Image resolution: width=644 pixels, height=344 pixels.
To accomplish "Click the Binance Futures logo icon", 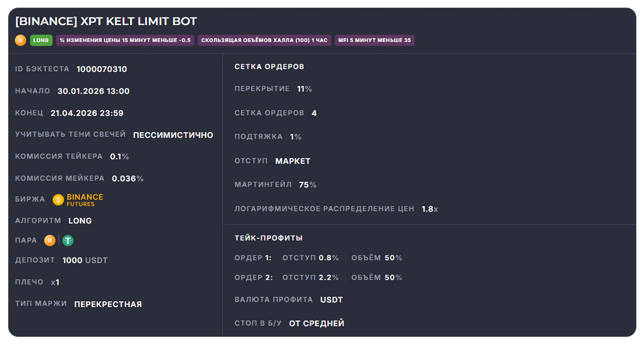I will point(58,200).
